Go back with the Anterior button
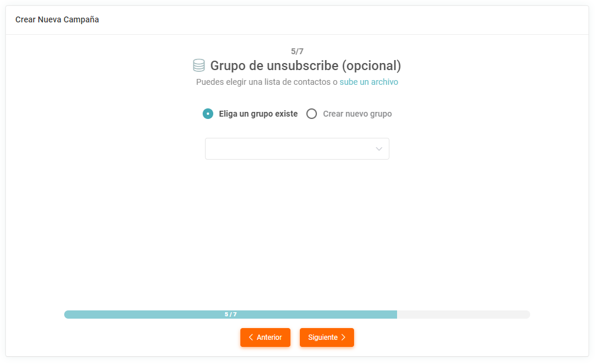 265,337
